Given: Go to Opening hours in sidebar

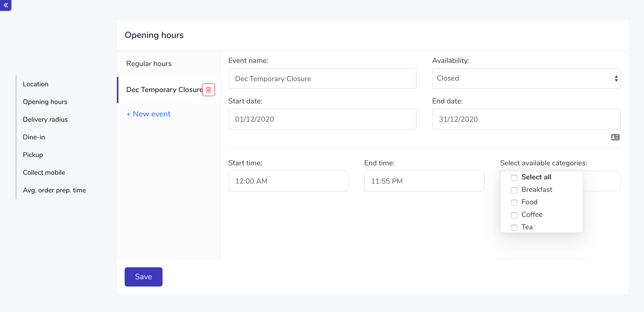Looking at the screenshot, I should click(x=45, y=102).
